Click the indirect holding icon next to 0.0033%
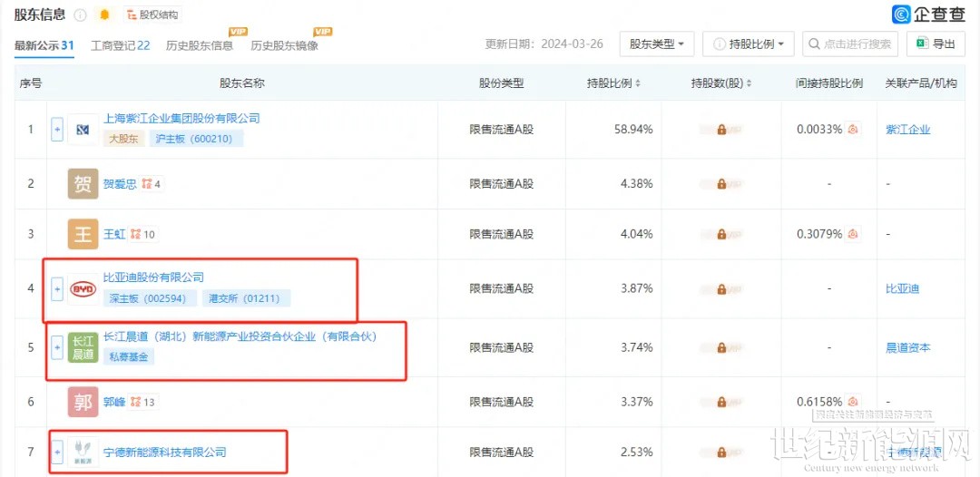Image resolution: width=980 pixels, height=477 pixels. coord(852,130)
